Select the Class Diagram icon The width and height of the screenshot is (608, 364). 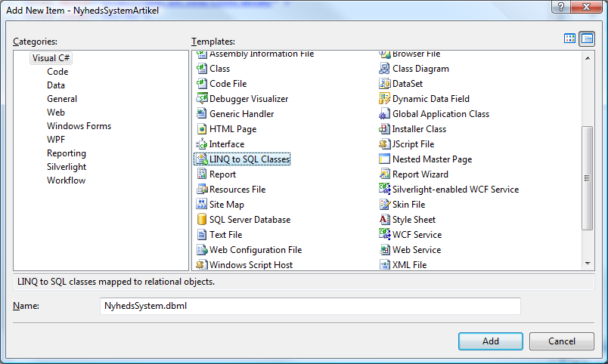(384, 69)
